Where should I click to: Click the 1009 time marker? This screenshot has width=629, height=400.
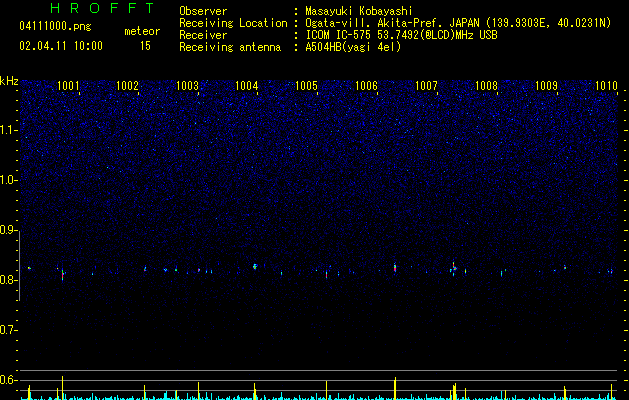click(546, 86)
